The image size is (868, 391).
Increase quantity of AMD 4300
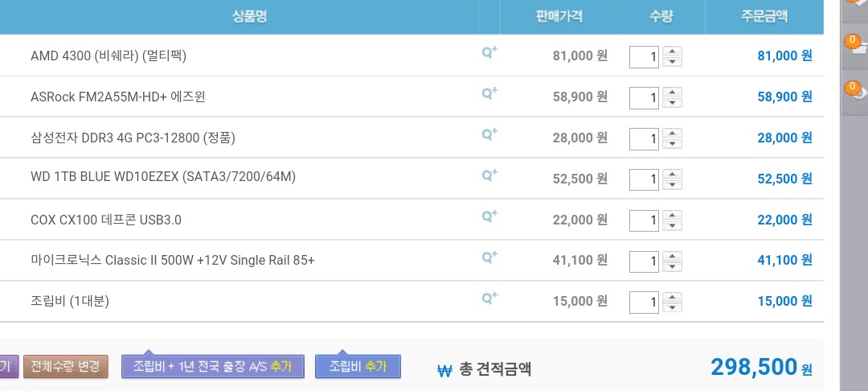coord(674,51)
